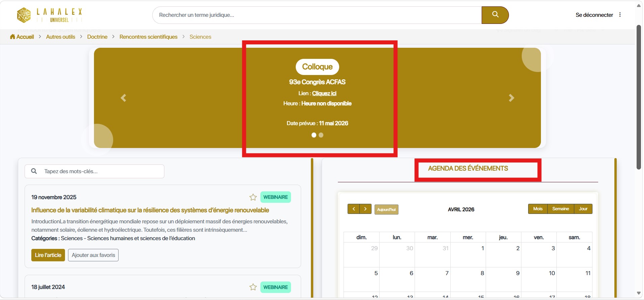644x300 pixels.
Task: Click the dim. column header in calendar
Action: point(362,237)
